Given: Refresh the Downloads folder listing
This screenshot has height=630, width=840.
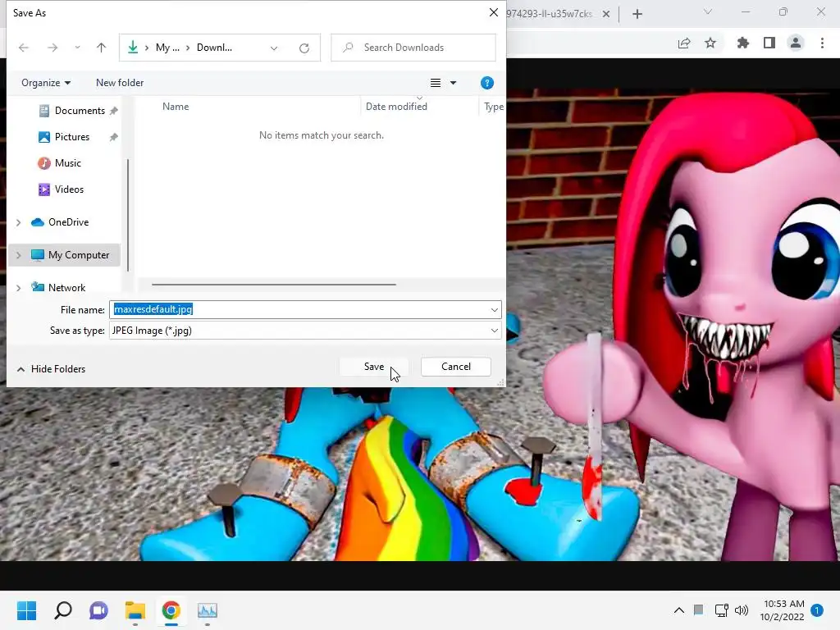Looking at the screenshot, I should pos(304,48).
